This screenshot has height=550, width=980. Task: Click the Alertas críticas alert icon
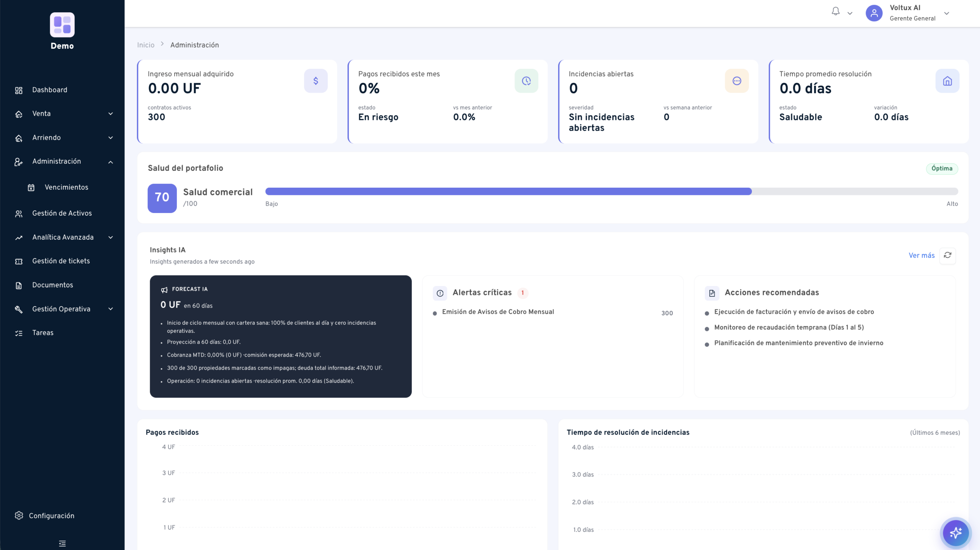coord(440,293)
